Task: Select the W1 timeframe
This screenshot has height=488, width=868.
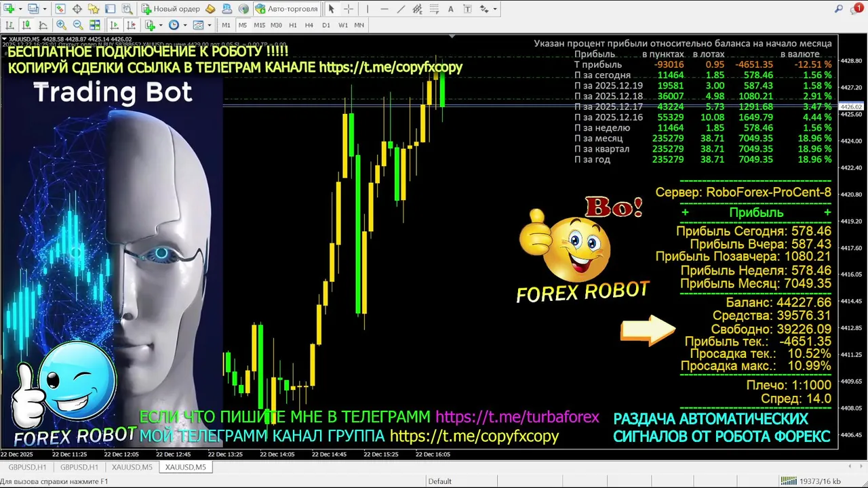Action: [x=343, y=25]
